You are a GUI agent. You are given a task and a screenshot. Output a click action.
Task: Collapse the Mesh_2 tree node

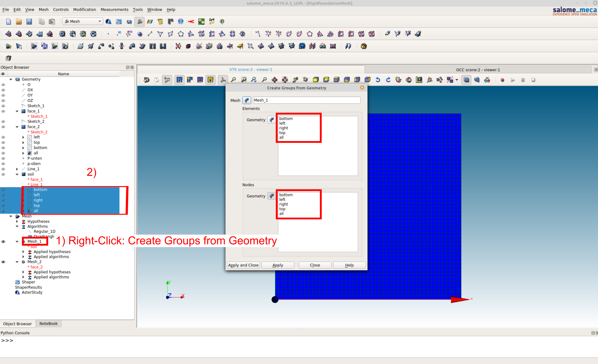(17, 262)
